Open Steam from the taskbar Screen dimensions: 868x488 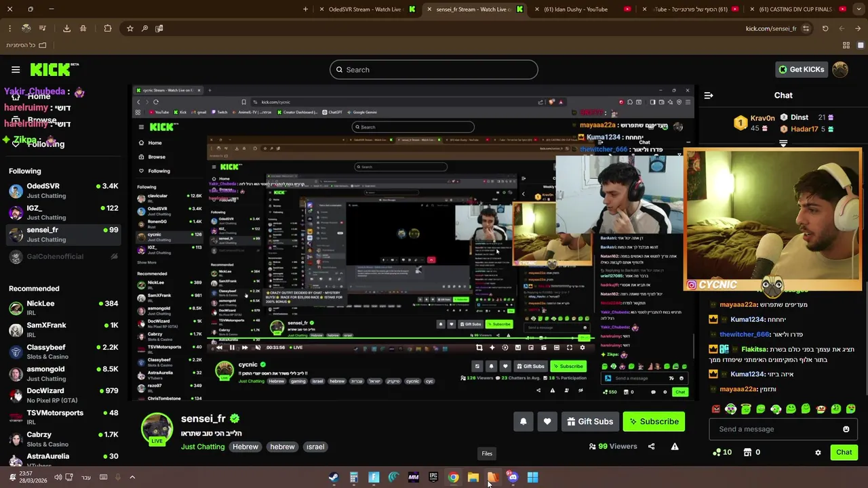coord(334,477)
